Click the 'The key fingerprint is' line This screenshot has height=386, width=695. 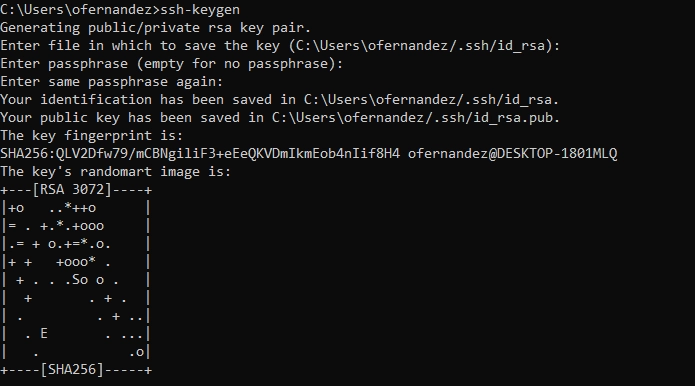(x=92, y=136)
